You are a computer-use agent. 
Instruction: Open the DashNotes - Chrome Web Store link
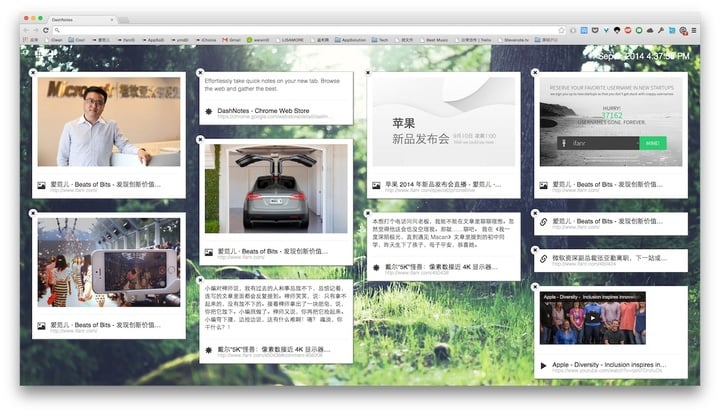click(x=262, y=110)
